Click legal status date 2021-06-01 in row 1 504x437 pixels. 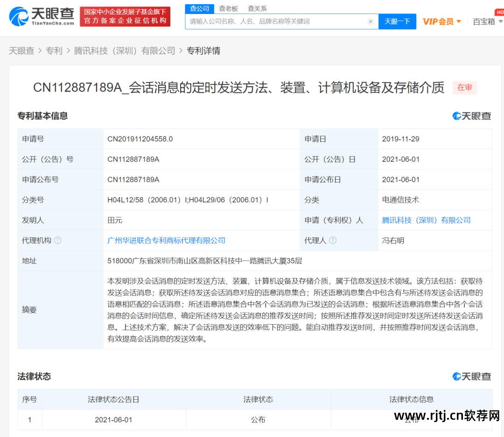[x=113, y=420]
